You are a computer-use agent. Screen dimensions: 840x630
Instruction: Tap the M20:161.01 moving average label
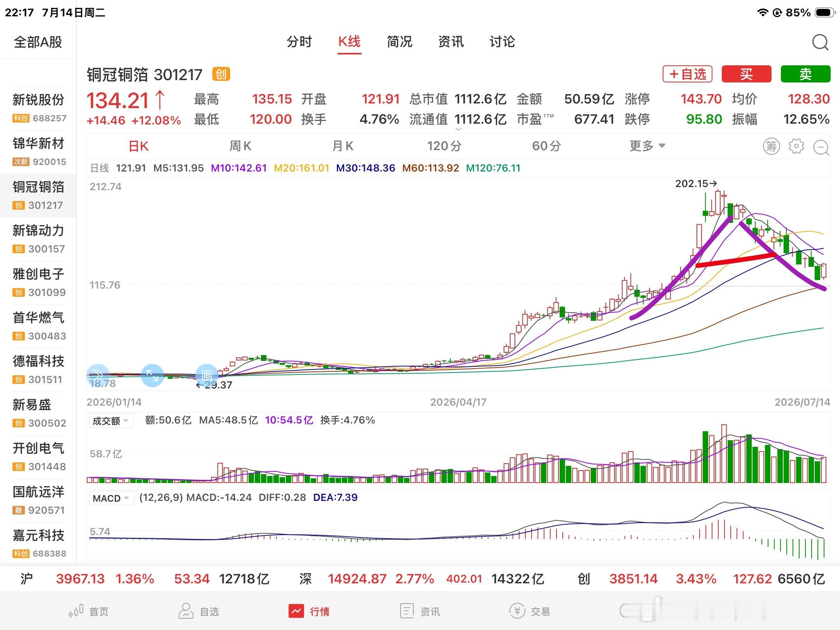(301, 168)
